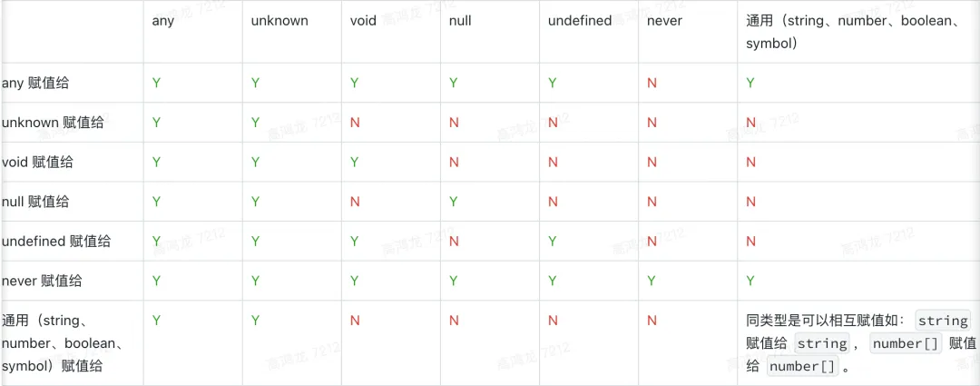
Task: Click the 通用 (string、number、boolean、symbol) column header
Action: pyautogui.click(x=857, y=33)
